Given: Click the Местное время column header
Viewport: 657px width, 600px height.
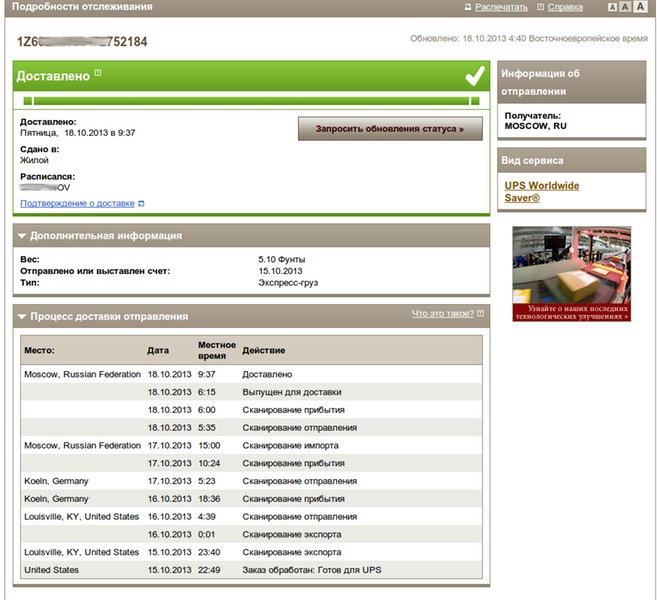Looking at the screenshot, I should coord(217,350).
